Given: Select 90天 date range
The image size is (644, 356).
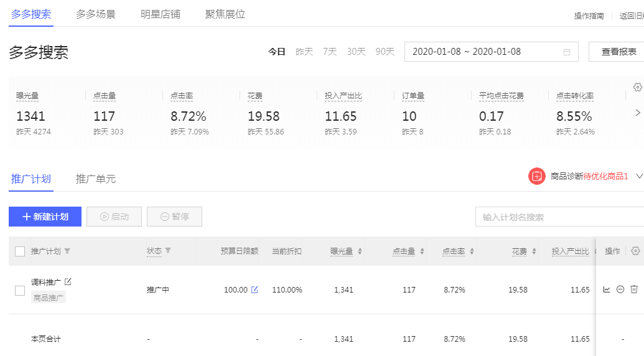Looking at the screenshot, I should click(x=385, y=52).
